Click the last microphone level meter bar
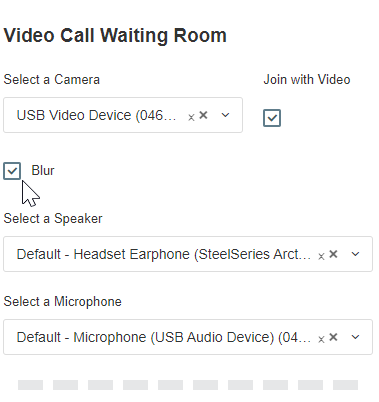 pos(345,385)
